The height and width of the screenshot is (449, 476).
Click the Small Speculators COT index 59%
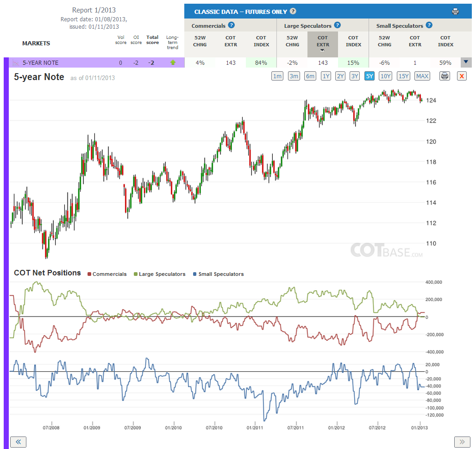[x=445, y=63]
